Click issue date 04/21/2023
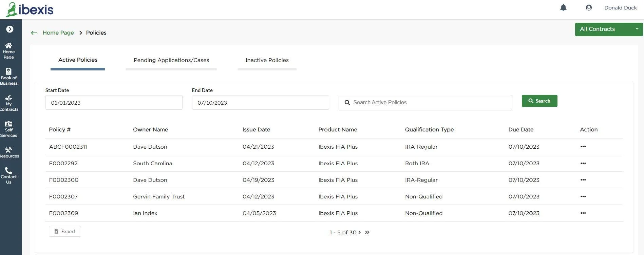644x255 pixels. tap(258, 147)
